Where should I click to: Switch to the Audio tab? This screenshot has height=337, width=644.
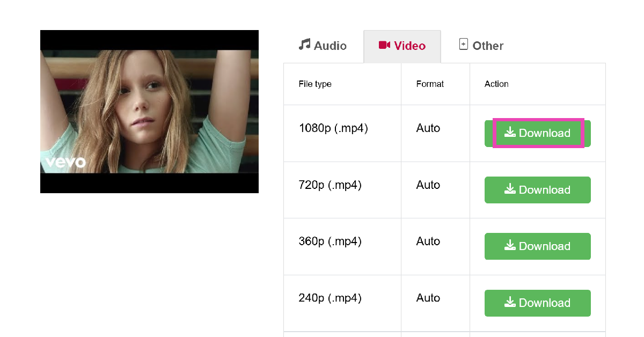(323, 46)
